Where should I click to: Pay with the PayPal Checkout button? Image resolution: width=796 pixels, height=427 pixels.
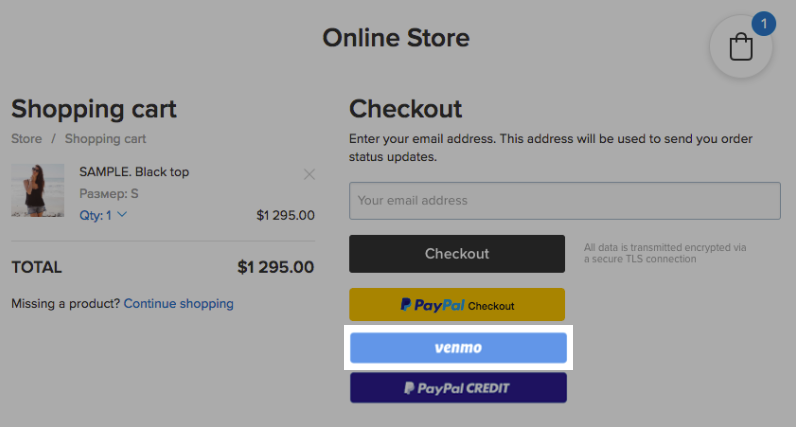point(457,305)
